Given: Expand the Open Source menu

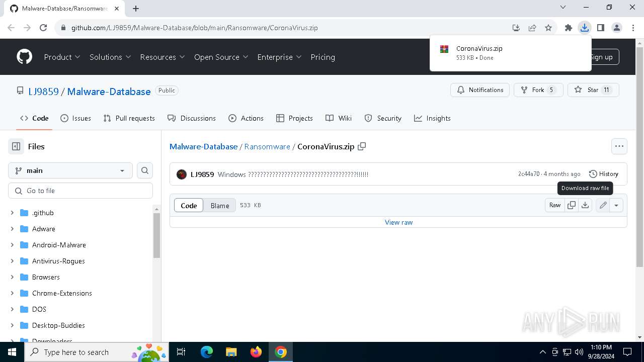Looking at the screenshot, I should coord(221,57).
